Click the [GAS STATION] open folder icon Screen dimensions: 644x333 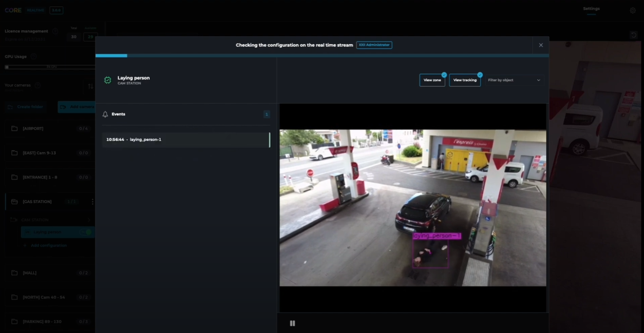[x=14, y=202]
